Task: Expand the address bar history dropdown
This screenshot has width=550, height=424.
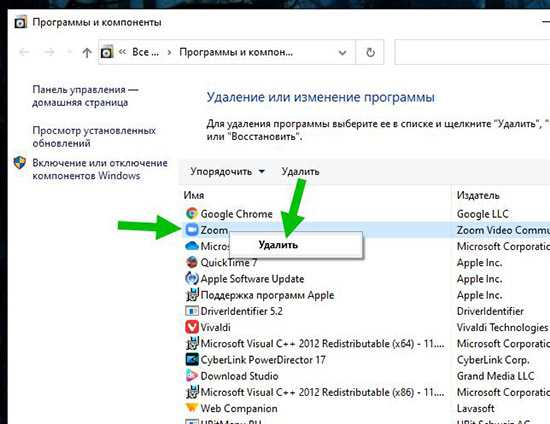Action: pos(342,53)
